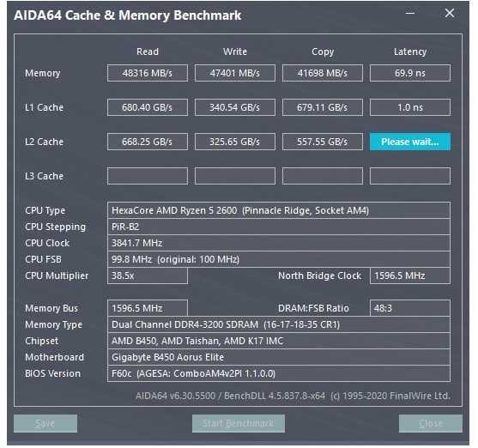Select CPU Stepping value PiR-B2
This screenshot has width=478, height=448.
(279, 227)
